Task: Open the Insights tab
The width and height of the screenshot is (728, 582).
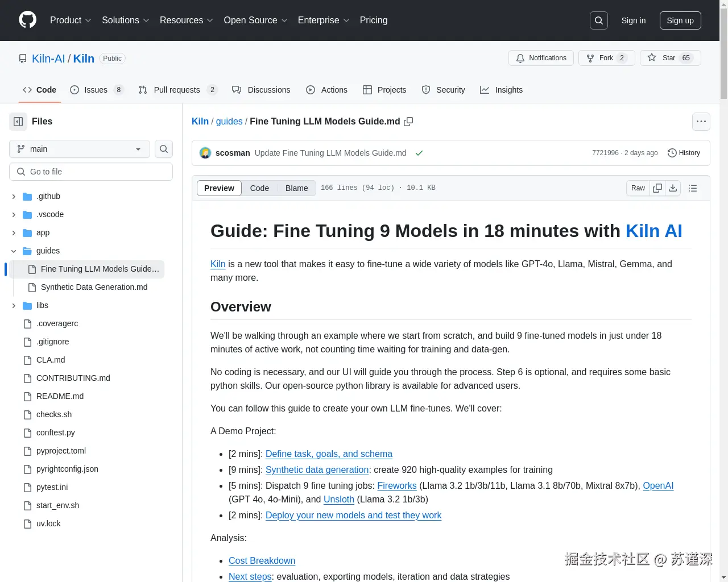Action: pyautogui.click(x=501, y=90)
